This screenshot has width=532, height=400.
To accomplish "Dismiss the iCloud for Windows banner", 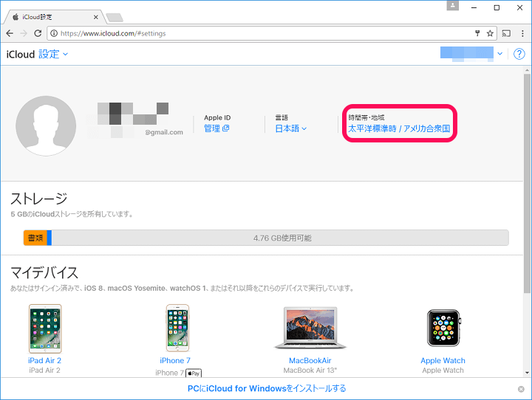I will tap(521, 389).
